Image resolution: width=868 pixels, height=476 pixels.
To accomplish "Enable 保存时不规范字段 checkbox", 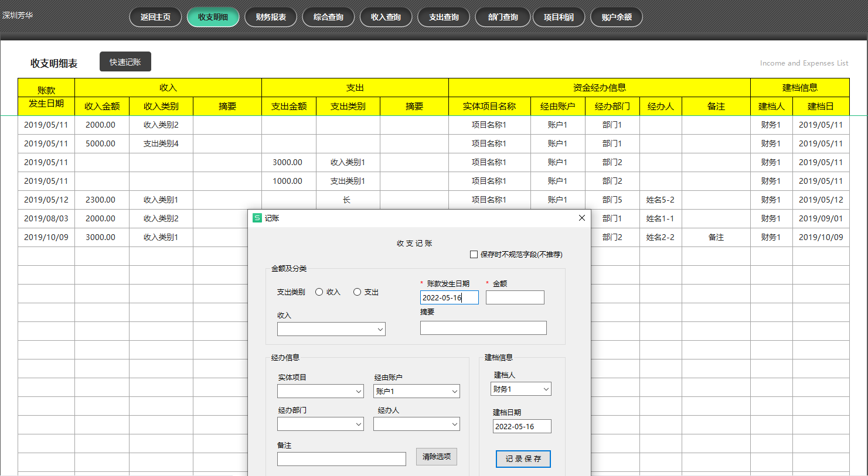I will pos(474,255).
